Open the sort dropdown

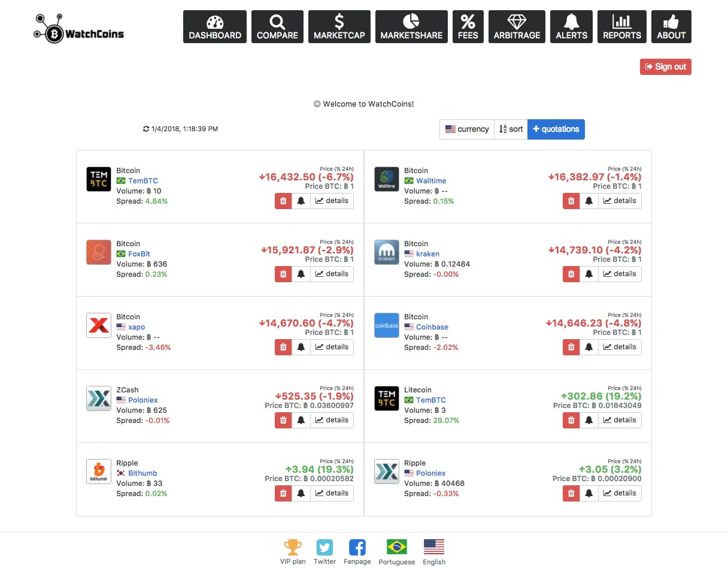(x=511, y=129)
